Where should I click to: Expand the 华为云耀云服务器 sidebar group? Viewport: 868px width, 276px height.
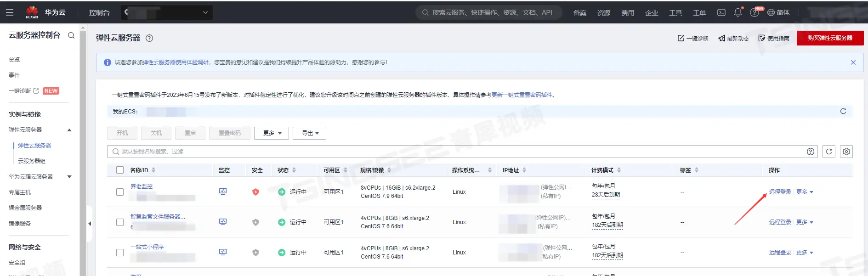point(69,177)
